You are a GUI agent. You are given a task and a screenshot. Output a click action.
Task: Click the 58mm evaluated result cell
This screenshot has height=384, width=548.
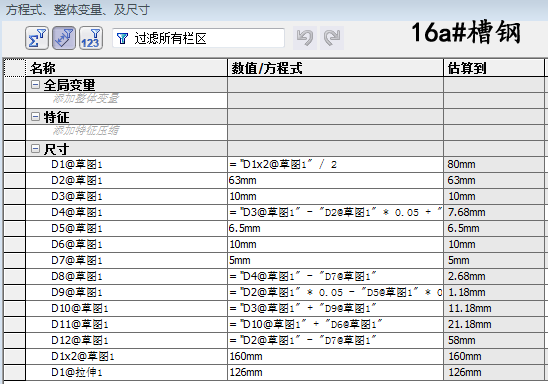494,341
